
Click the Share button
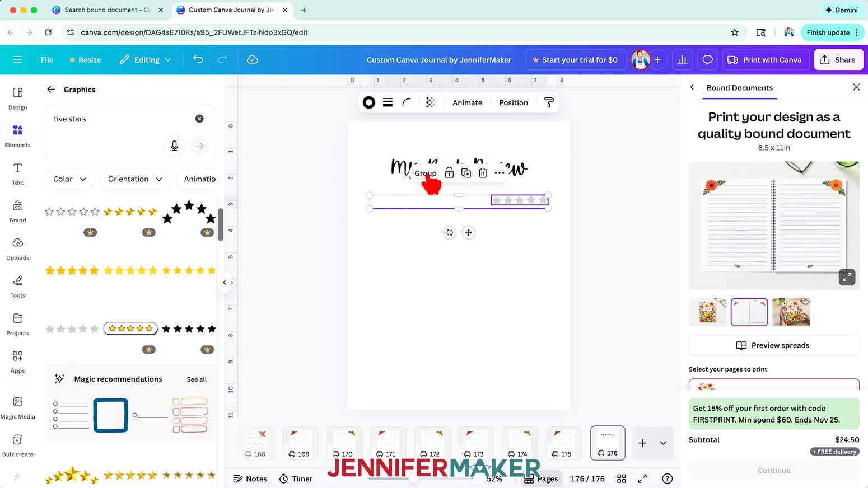(838, 59)
